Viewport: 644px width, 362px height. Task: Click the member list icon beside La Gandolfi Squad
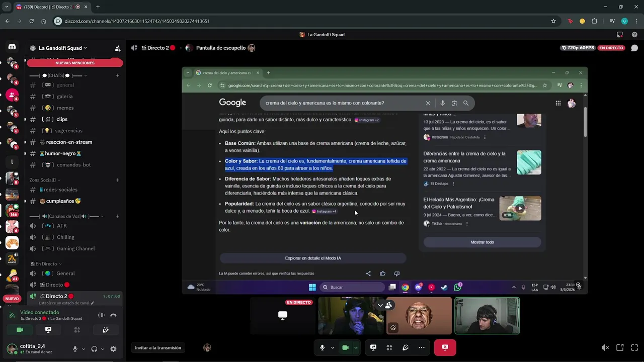pos(118,48)
